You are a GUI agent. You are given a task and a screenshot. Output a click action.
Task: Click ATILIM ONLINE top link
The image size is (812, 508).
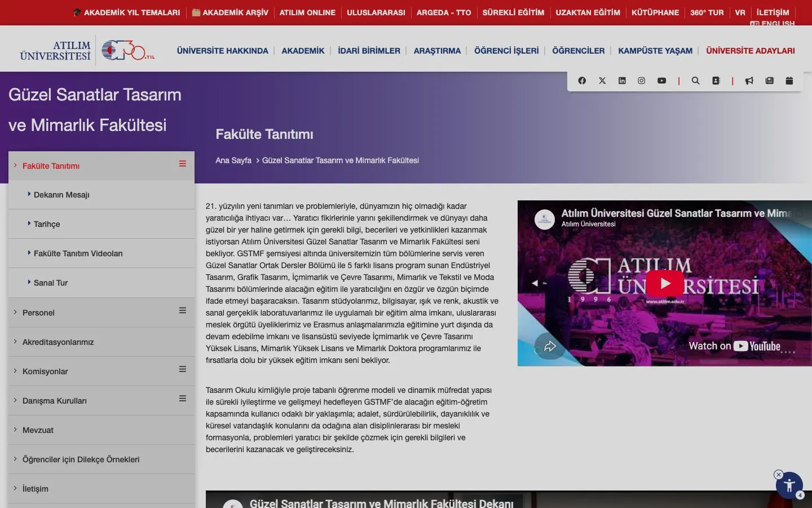point(307,12)
